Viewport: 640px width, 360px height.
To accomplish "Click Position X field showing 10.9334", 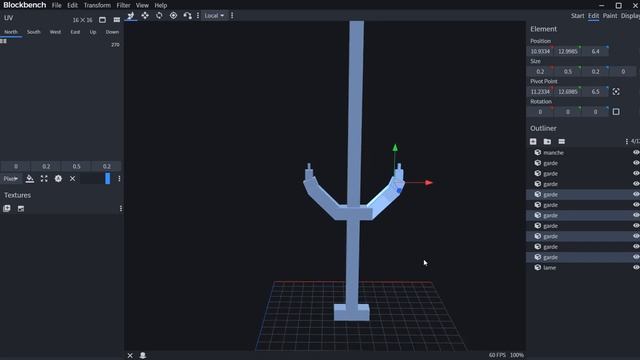I will click(540, 51).
